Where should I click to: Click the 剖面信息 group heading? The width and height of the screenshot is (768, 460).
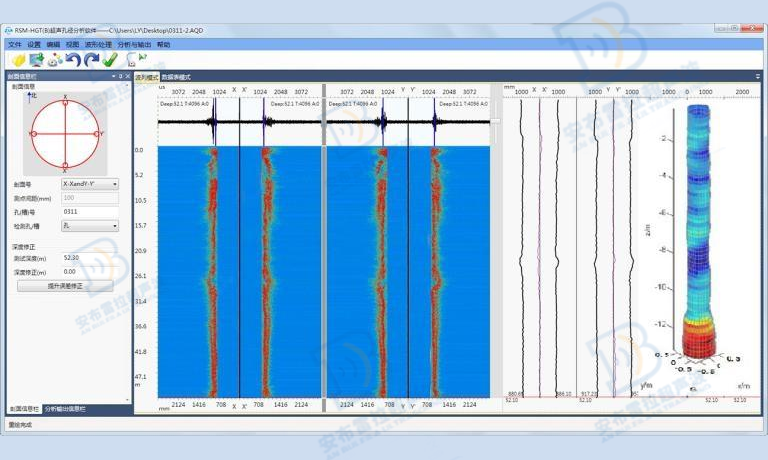click(x=24, y=87)
